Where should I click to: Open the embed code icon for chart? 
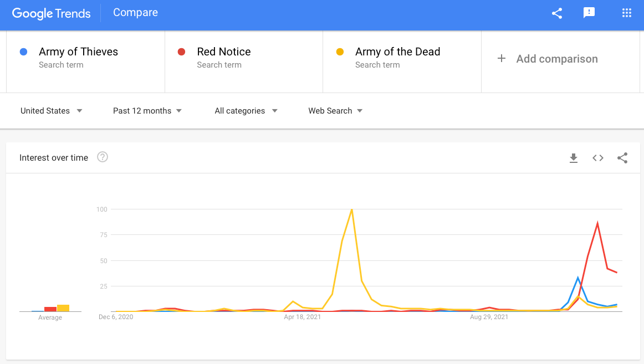coord(598,158)
